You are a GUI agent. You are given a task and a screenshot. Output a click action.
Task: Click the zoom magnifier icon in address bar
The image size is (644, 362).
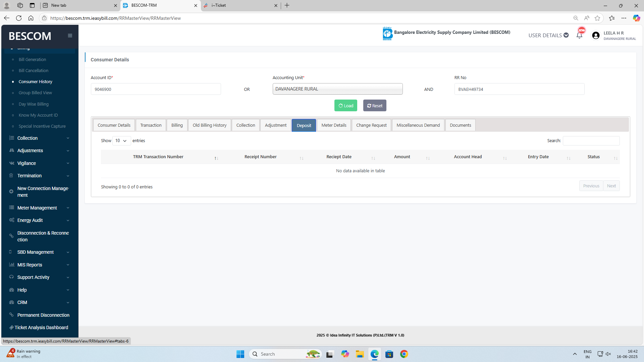[576, 18]
